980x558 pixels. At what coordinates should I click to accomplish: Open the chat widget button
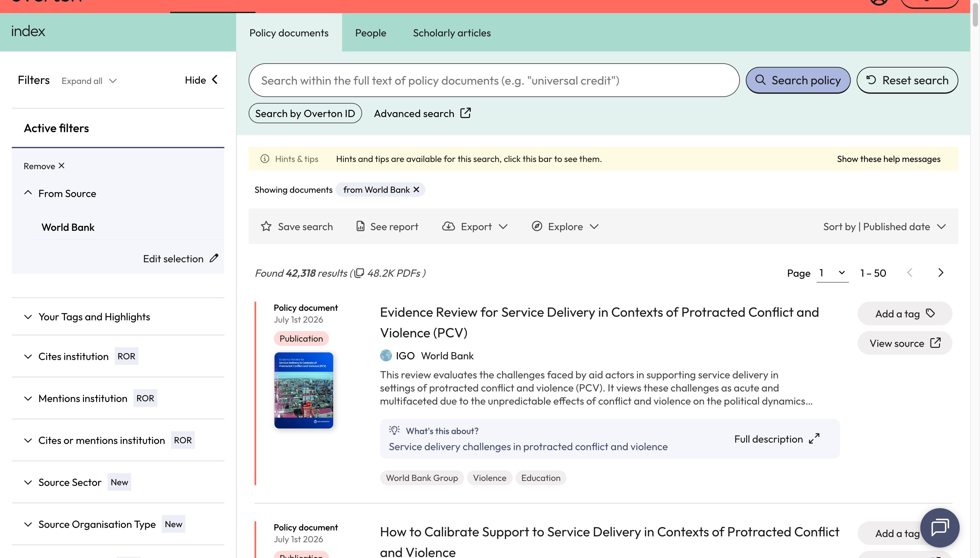point(940,527)
